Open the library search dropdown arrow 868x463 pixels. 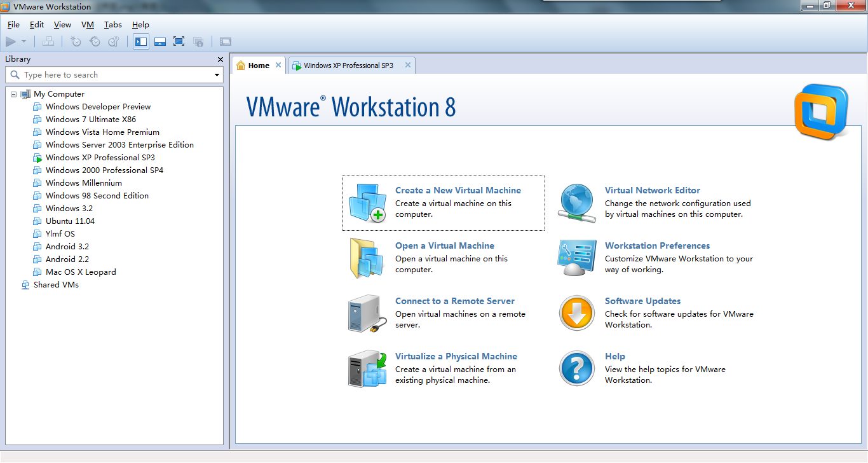coord(217,75)
